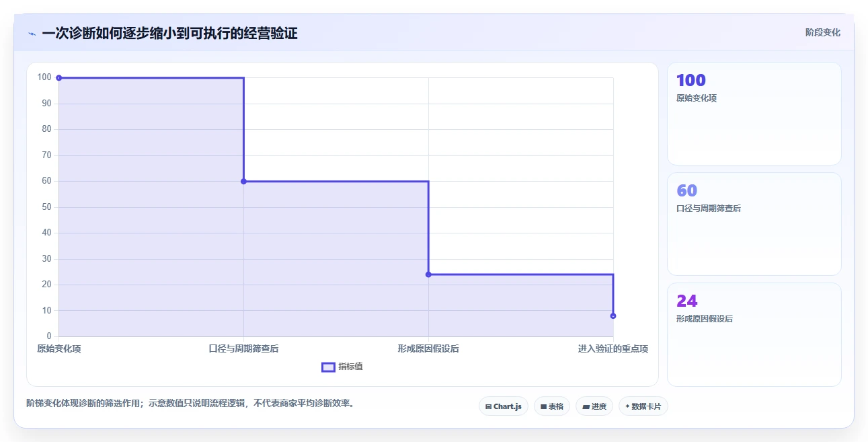Click the Chart.js chip
868x442 pixels.
click(504, 406)
